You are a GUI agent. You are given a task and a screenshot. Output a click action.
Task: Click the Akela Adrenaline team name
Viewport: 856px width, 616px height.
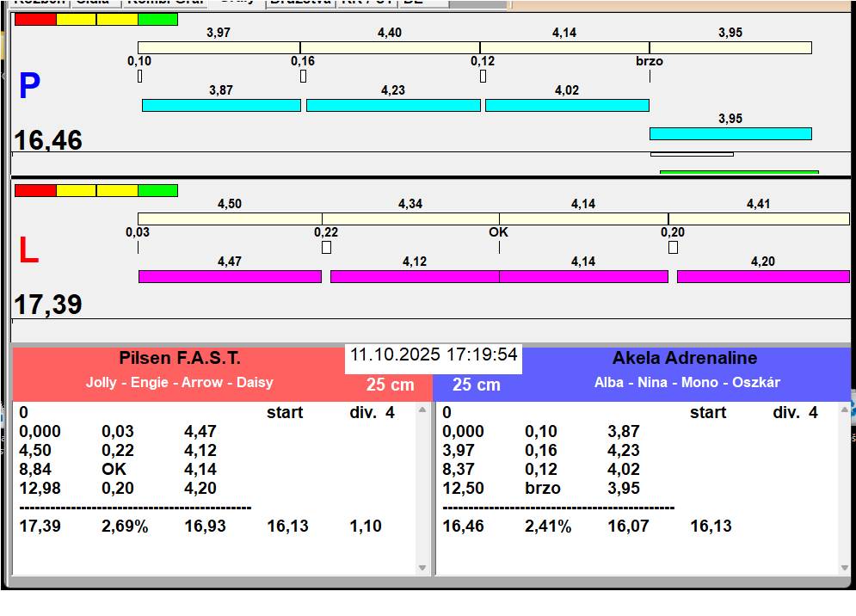tap(685, 358)
